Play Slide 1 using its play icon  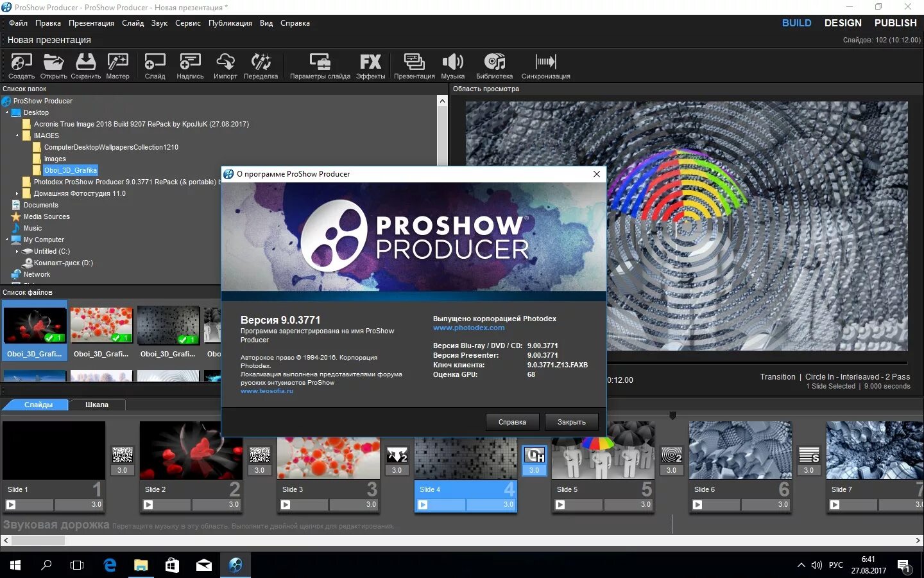coord(11,505)
